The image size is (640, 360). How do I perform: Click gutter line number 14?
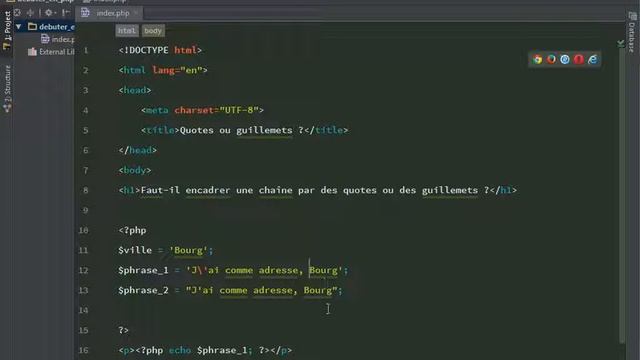pos(84,310)
